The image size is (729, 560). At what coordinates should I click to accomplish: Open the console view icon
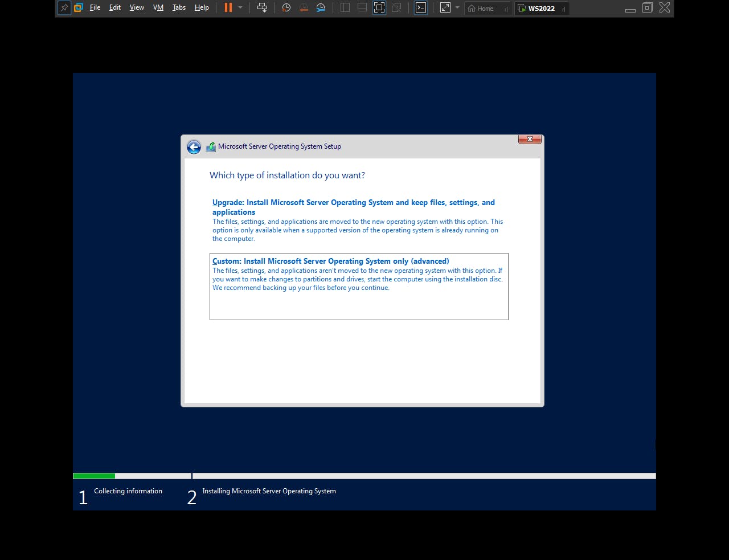pos(421,8)
